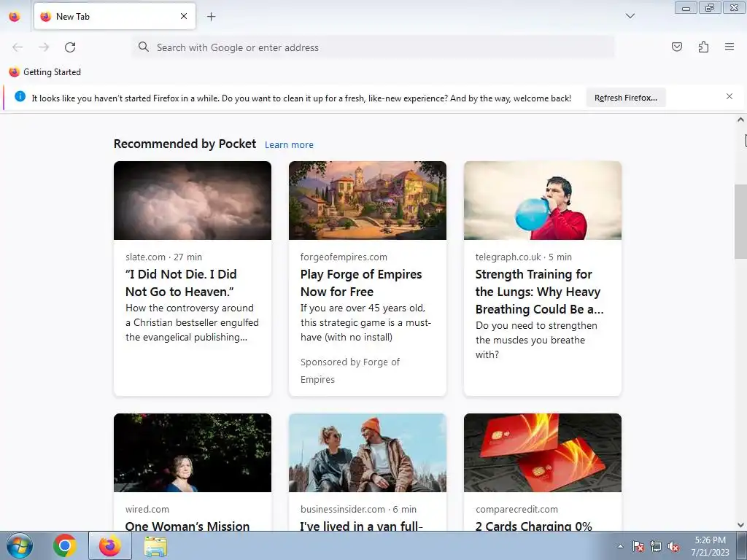Click the vertical scrollbar thumb
The height and width of the screenshot is (560, 747).
740,222
